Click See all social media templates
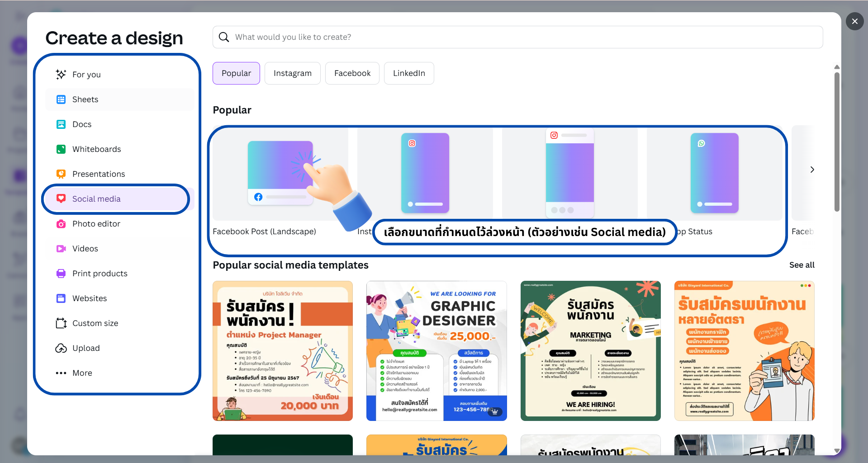868x463 pixels. [802, 265]
